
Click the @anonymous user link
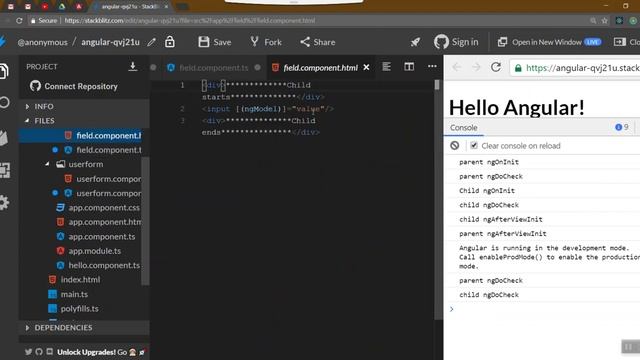click(x=42, y=42)
